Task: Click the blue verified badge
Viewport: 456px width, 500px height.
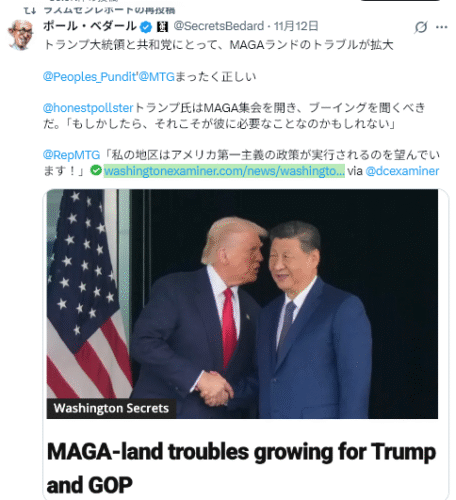Action: (x=146, y=27)
